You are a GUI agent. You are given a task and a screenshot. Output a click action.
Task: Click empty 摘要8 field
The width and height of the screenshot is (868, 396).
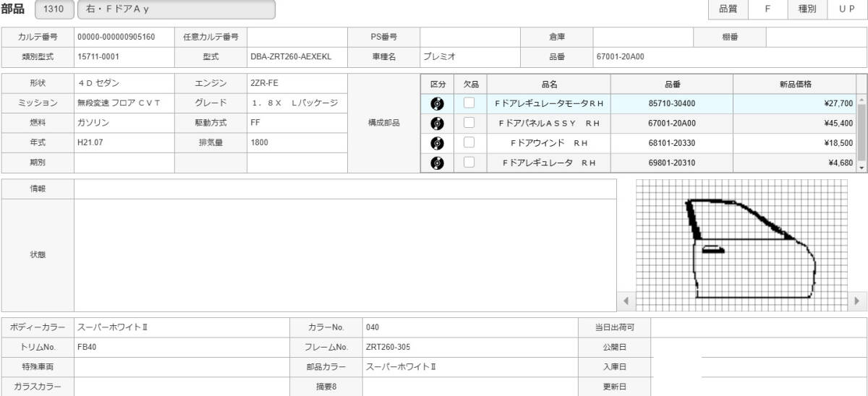pos(471,387)
